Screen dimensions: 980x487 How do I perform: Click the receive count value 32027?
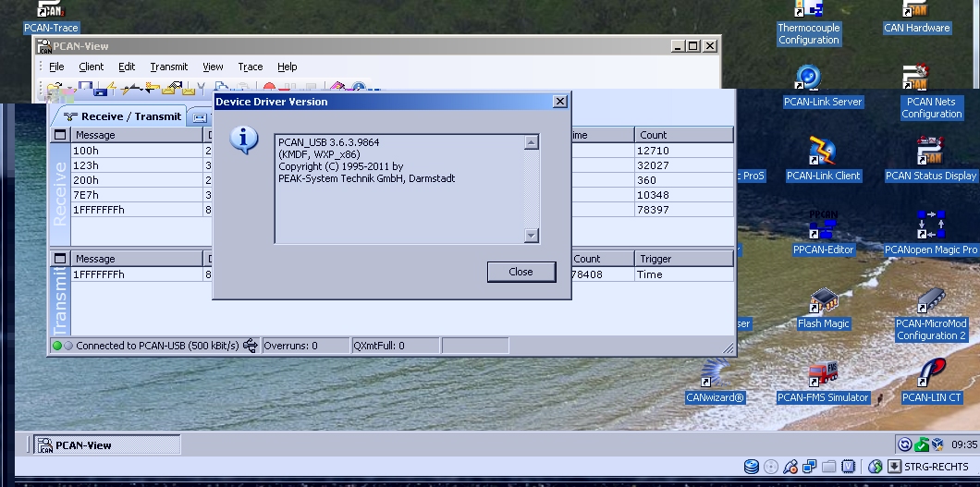pos(653,165)
